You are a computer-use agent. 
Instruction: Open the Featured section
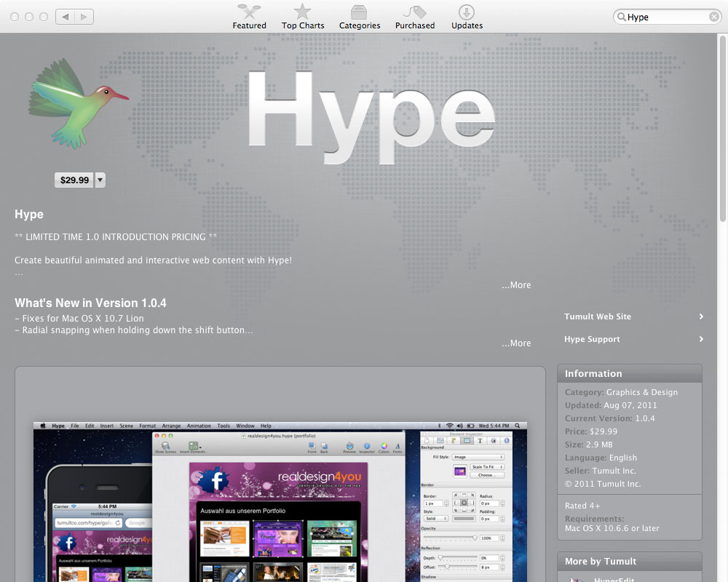[x=249, y=17]
